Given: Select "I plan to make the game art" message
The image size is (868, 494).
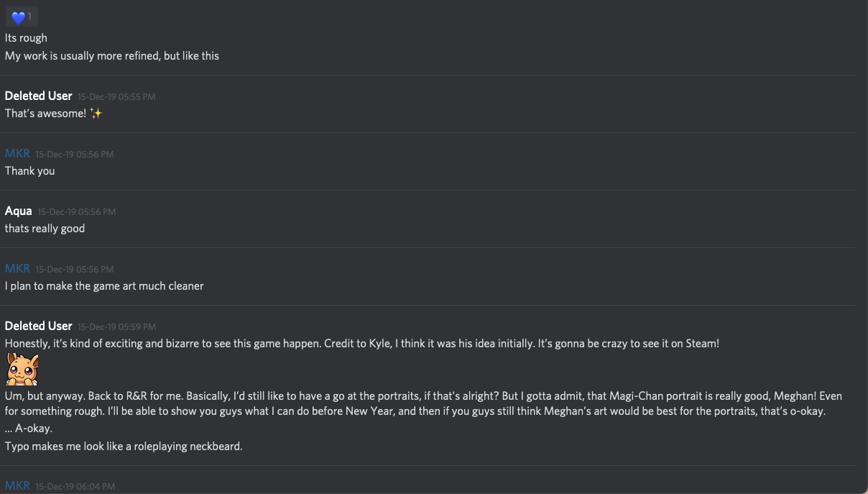Looking at the screenshot, I should [104, 285].
